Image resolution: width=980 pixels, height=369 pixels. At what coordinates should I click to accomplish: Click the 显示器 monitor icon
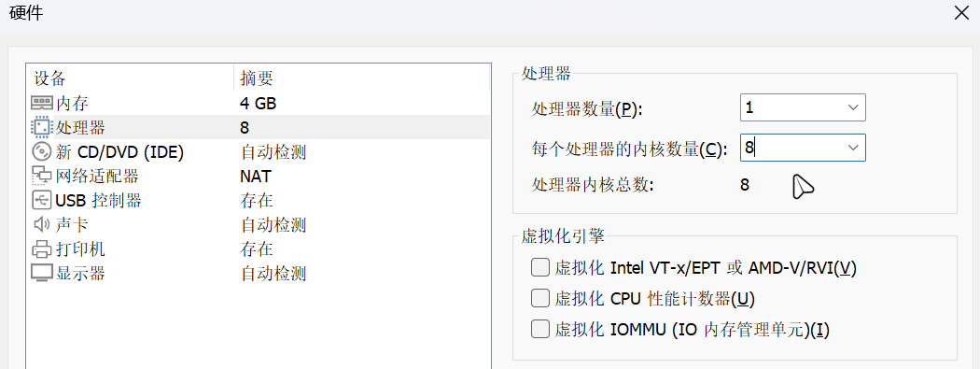(42, 274)
